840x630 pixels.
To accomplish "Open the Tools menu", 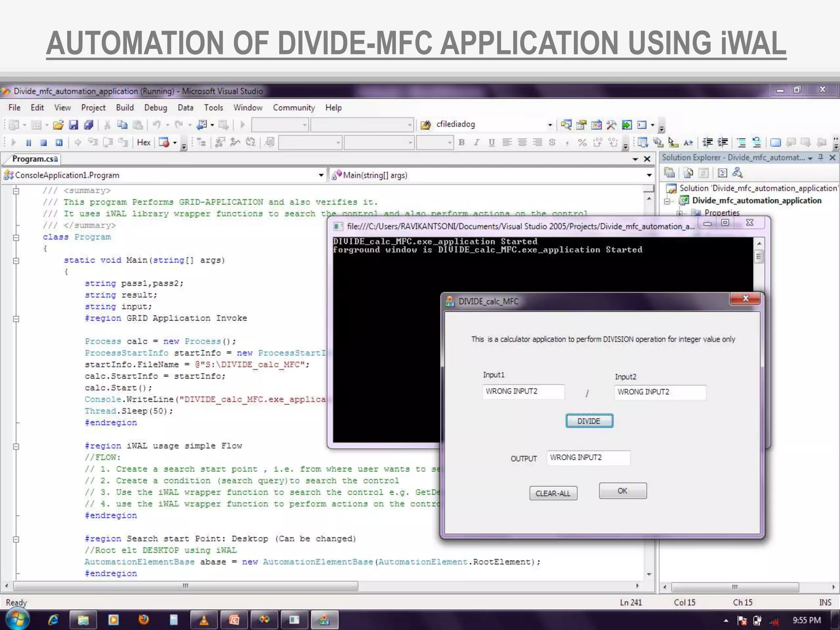I will point(214,107).
